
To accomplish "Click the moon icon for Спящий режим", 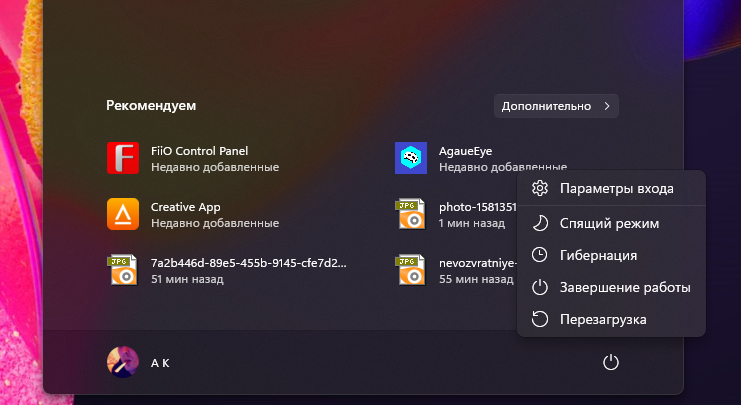I will [540, 223].
